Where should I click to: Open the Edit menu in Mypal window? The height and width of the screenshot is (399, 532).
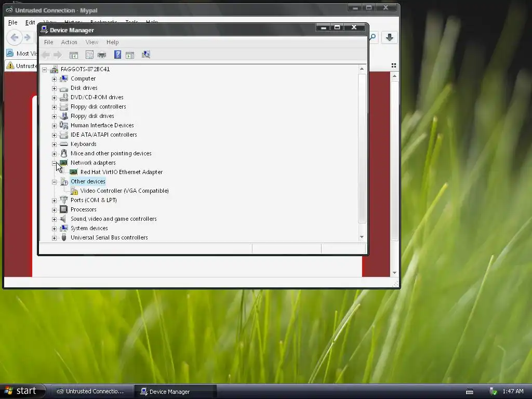[x=30, y=22]
